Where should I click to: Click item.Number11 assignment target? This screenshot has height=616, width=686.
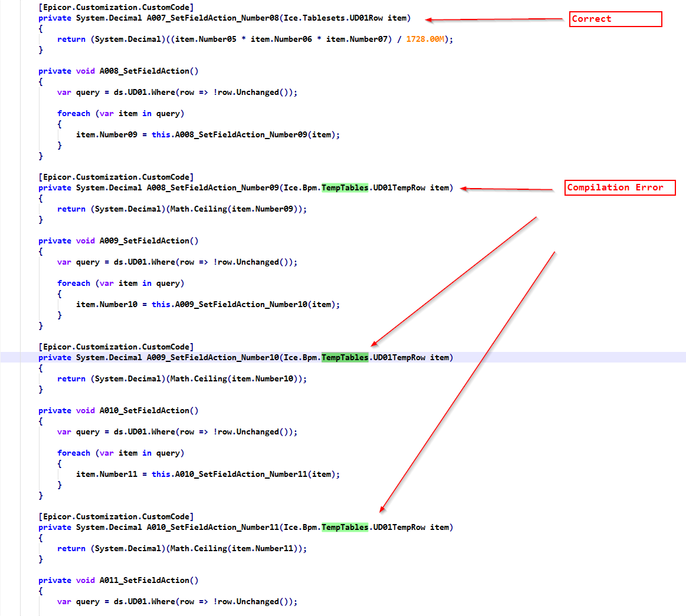(x=107, y=474)
